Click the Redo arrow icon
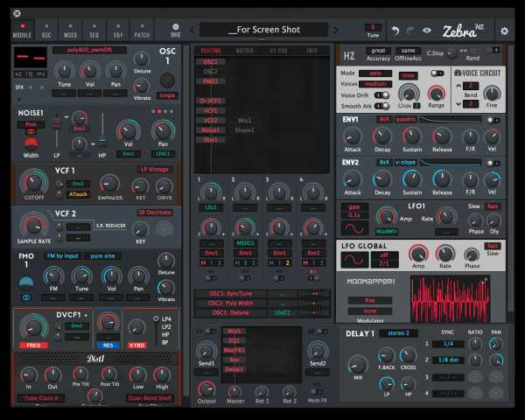The image size is (525, 420). click(x=410, y=31)
